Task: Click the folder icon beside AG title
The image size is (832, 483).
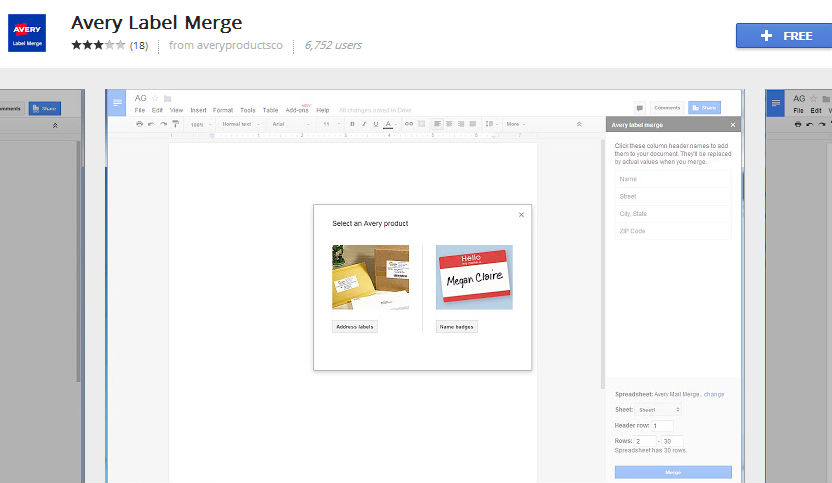Action: coord(168,98)
